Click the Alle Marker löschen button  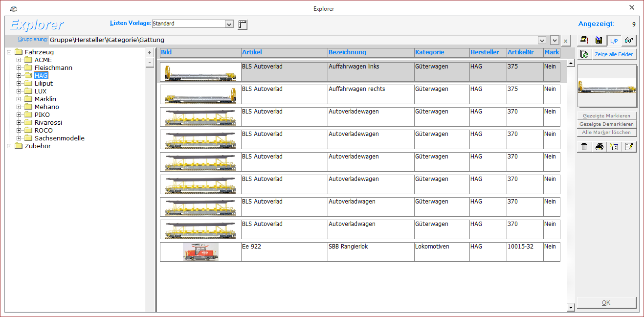coord(607,133)
